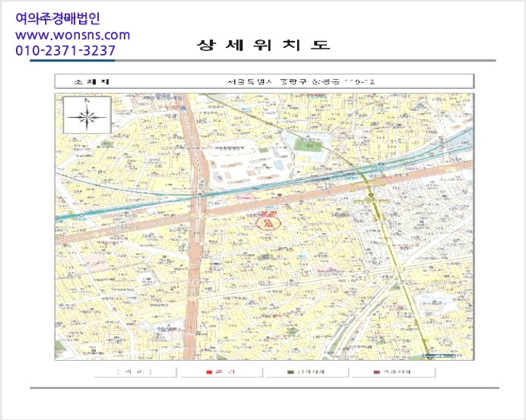Click the www.wonsns.com website text
Viewport: 526px width, 420px height.
click(x=72, y=35)
